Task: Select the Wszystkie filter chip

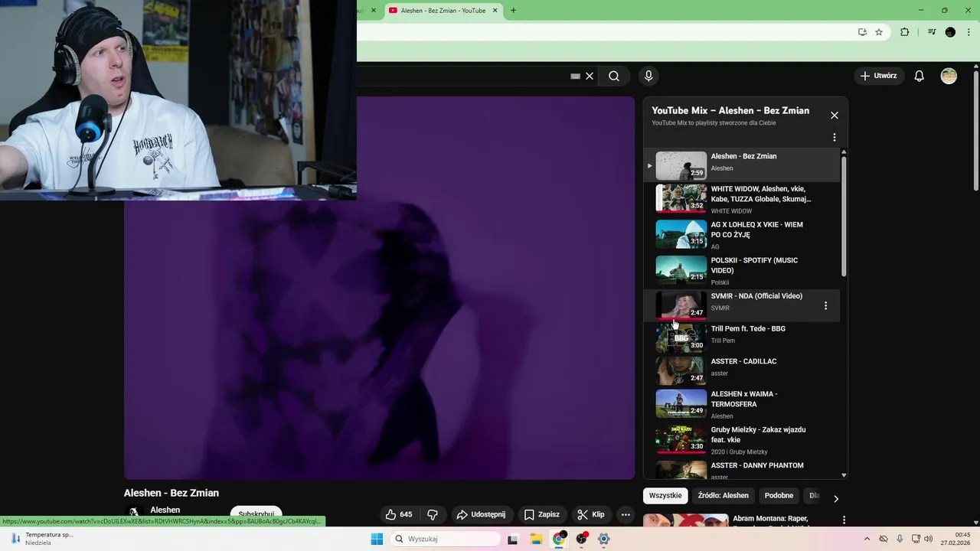Action: tap(665, 495)
